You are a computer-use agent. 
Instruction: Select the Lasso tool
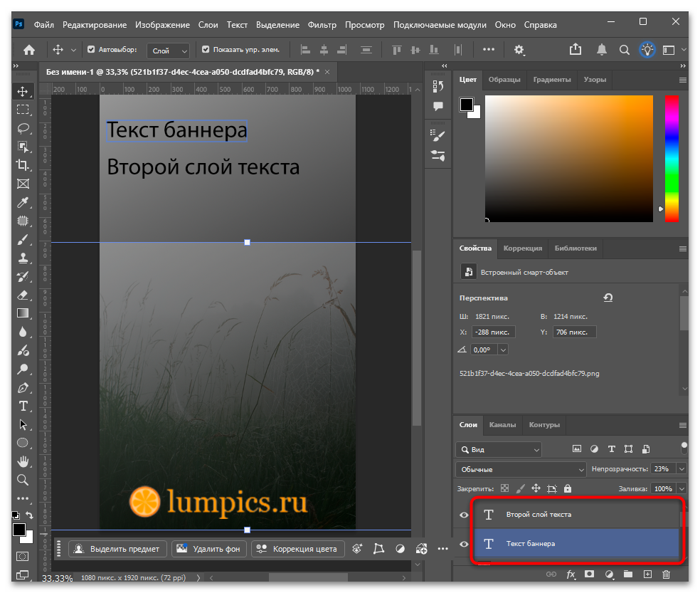[x=23, y=128]
